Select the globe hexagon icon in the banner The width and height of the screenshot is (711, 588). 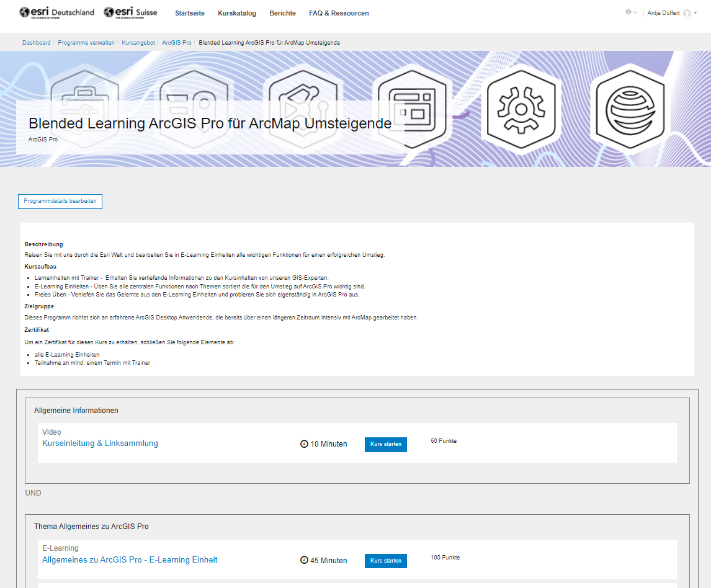point(630,109)
